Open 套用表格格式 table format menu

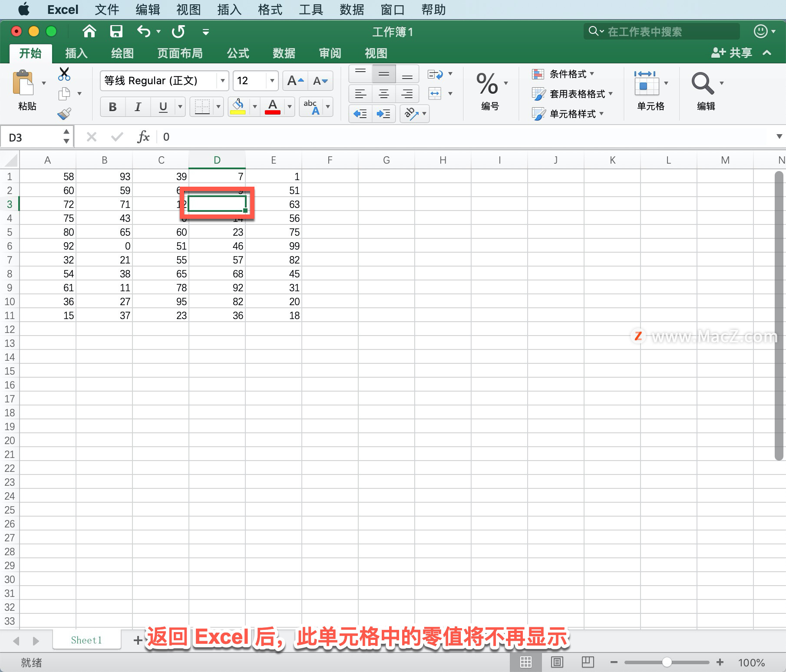pyautogui.click(x=572, y=94)
